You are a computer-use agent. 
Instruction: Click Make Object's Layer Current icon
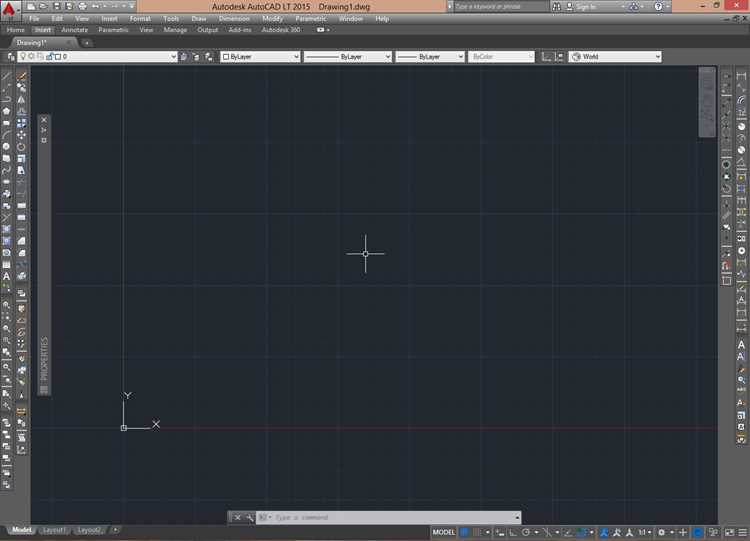[184, 56]
